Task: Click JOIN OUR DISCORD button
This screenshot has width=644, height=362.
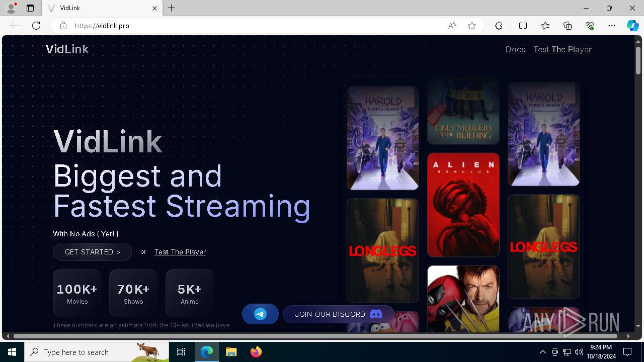Action: coord(339,314)
